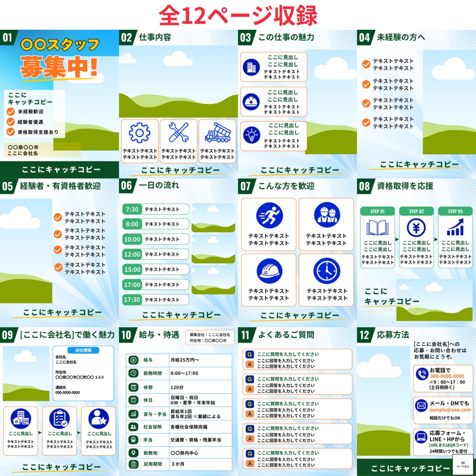The height and width of the screenshot is (476, 476).
Task: Click the 000-0000-0000 orange phone number on page 12
Action: click(447, 376)
